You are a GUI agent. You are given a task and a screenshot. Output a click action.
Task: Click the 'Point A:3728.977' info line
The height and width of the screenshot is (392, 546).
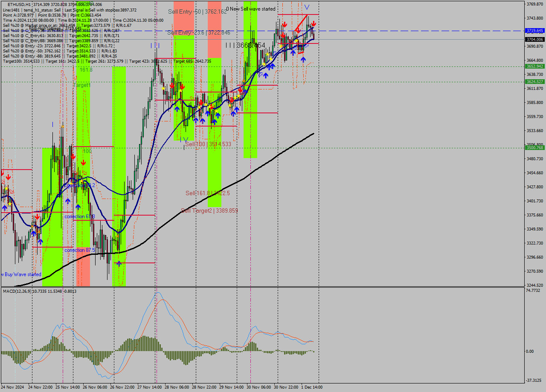(x=52, y=15)
